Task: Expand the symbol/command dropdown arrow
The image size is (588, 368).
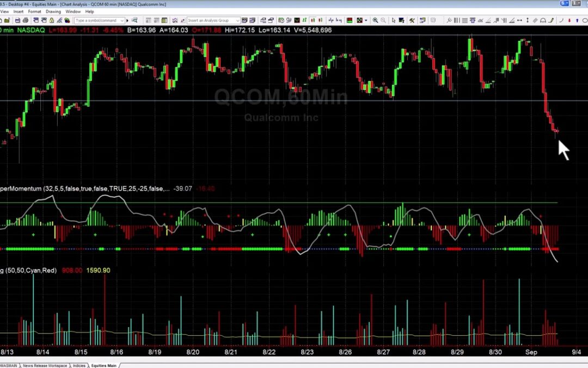Action: (122, 20)
